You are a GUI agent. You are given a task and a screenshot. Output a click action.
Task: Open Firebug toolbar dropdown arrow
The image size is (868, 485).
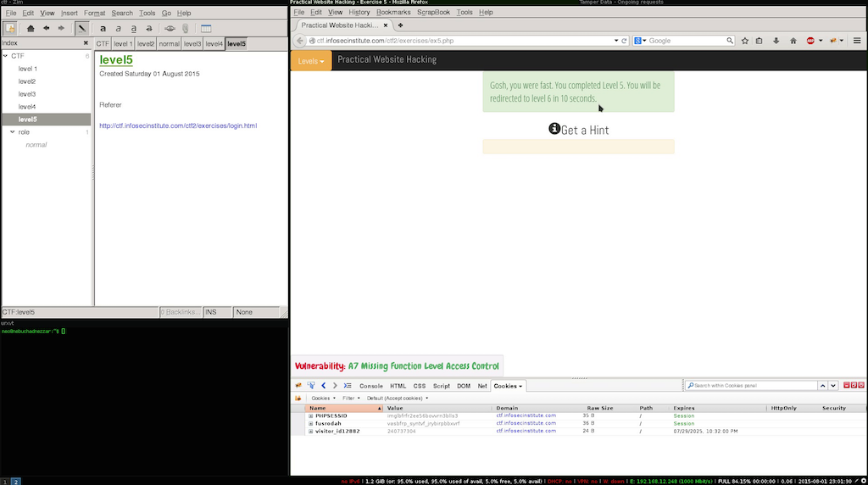[842, 41]
